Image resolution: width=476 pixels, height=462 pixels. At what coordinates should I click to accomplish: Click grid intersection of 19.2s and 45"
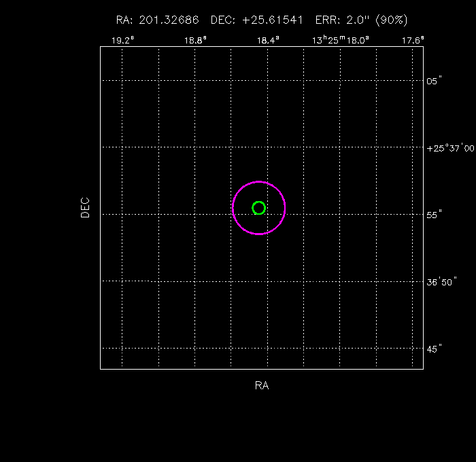[122, 348]
